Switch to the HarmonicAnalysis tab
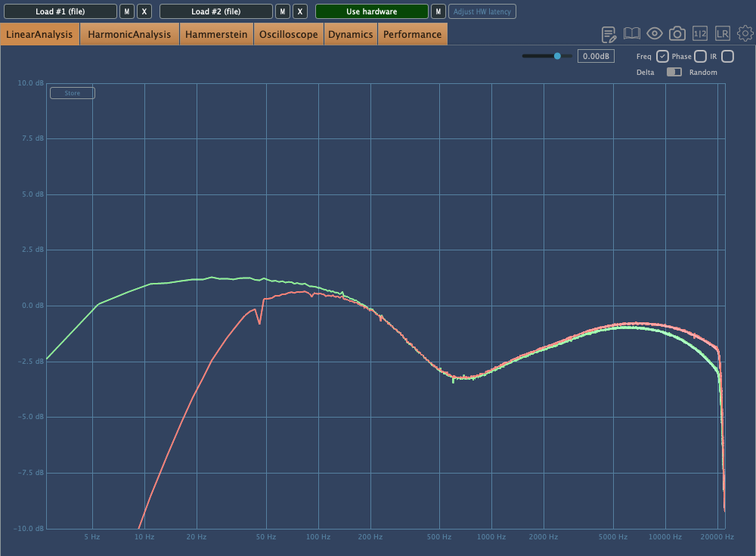 129,35
